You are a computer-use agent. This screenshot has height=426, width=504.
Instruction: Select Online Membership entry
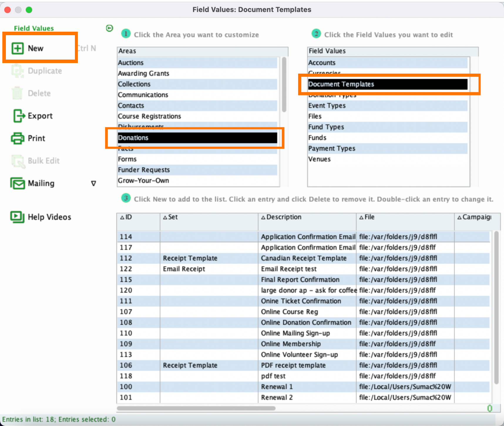[303, 344]
